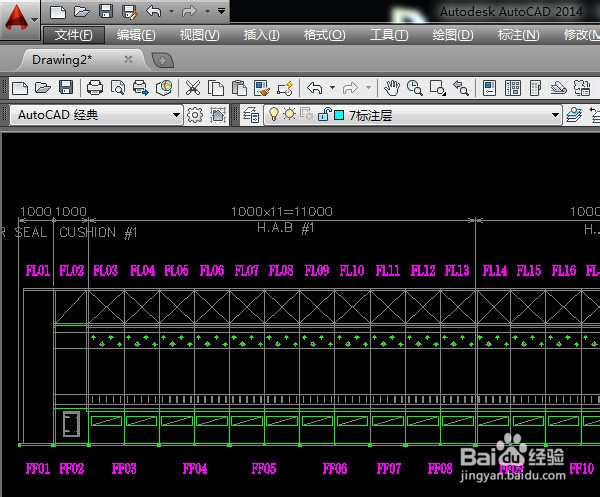Image resolution: width=600 pixels, height=497 pixels.
Task: Open the 标注(N) menu
Action: click(x=518, y=35)
